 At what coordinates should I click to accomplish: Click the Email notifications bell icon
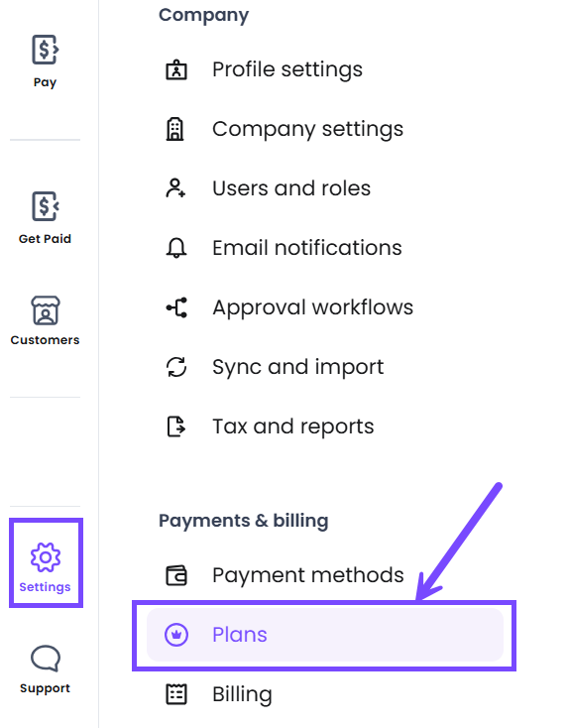click(x=176, y=248)
